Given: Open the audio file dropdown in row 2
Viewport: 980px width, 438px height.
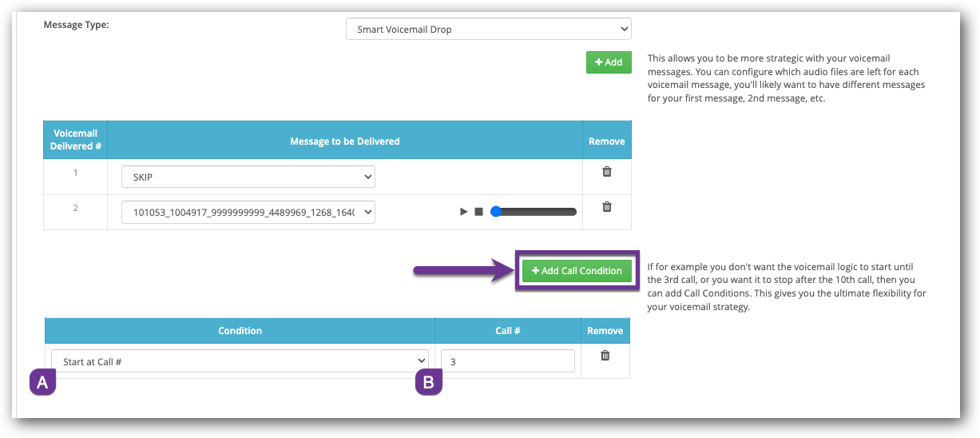Looking at the screenshot, I should tap(248, 212).
